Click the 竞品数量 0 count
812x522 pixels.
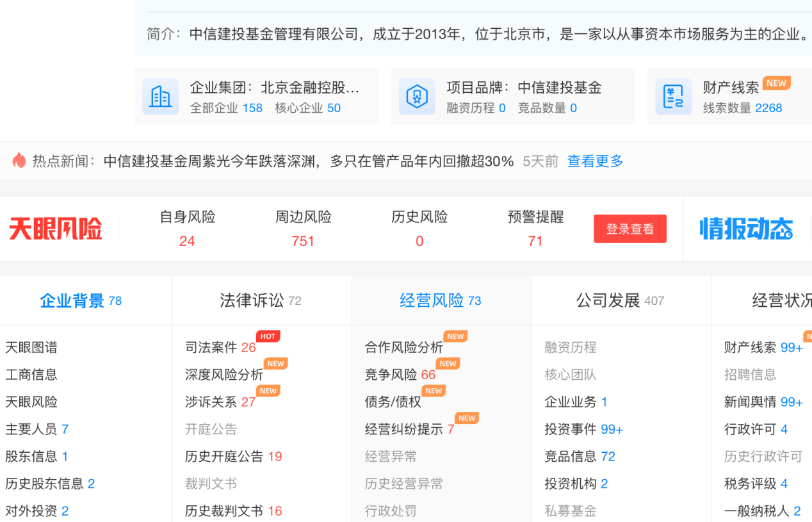[548, 108]
